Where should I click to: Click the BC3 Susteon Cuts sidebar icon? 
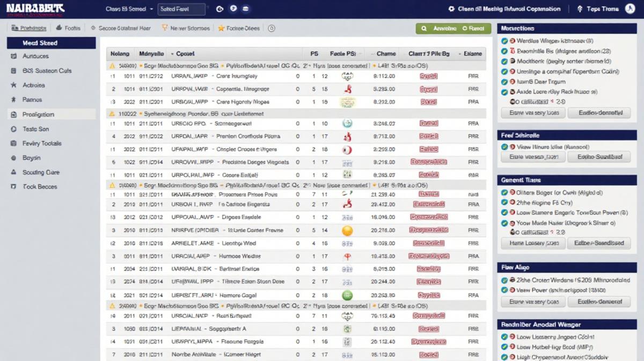(x=13, y=70)
